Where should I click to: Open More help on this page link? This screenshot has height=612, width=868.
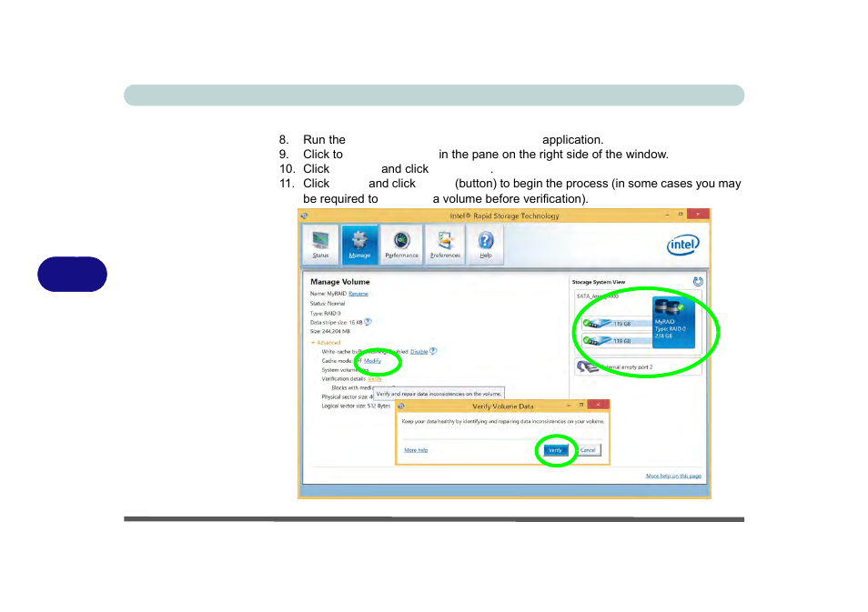pyautogui.click(x=673, y=476)
